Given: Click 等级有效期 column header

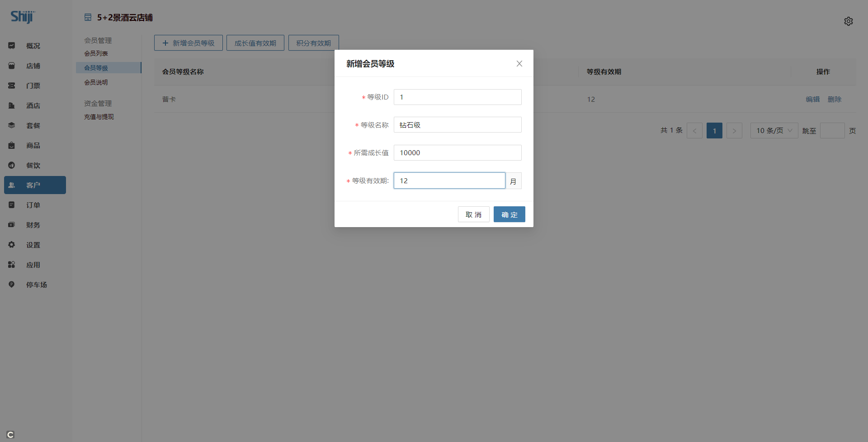Looking at the screenshot, I should [604, 72].
